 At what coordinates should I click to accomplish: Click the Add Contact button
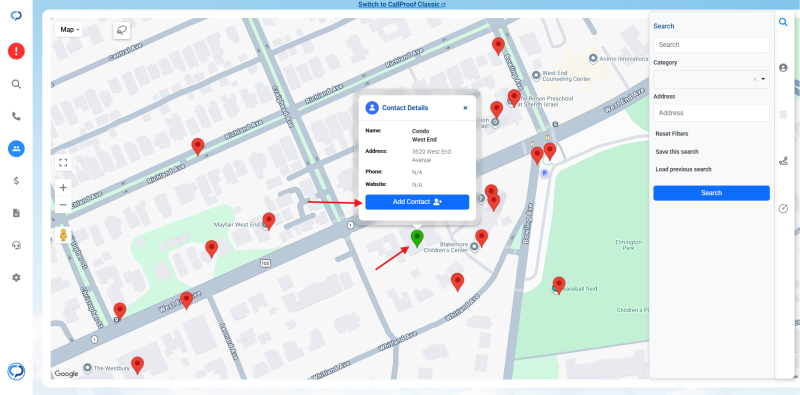click(417, 202)
